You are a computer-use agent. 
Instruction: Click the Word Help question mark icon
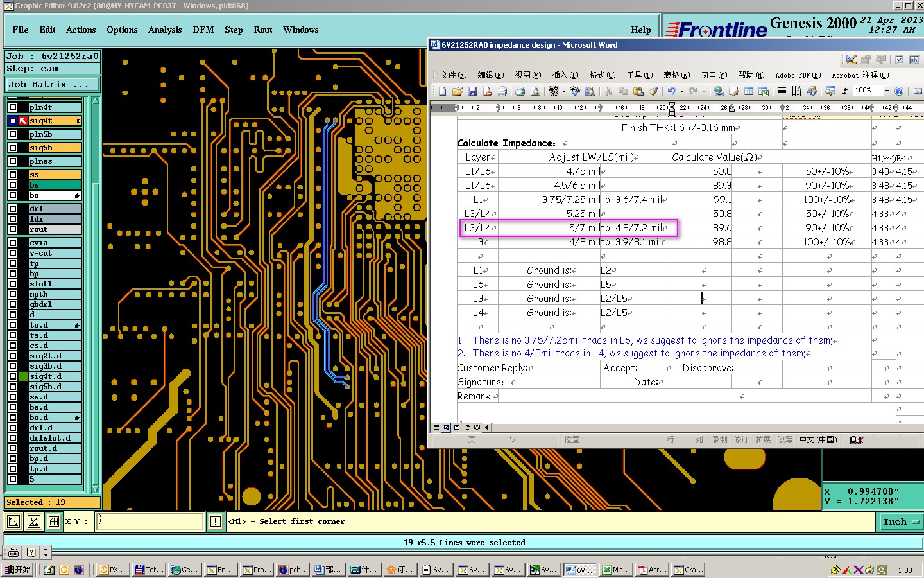(x=899, y=91)
